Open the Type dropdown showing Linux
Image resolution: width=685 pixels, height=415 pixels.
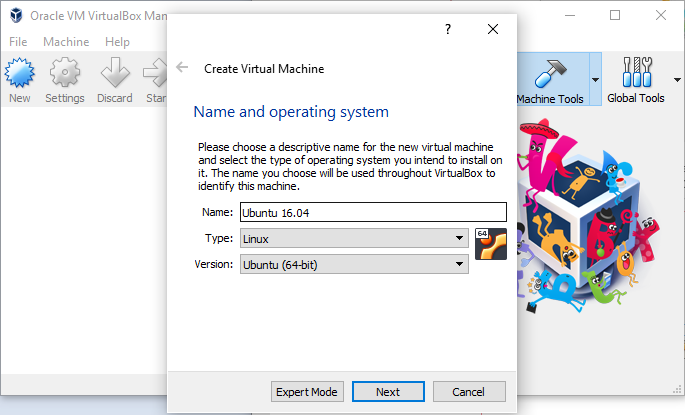tap(354, 239)
